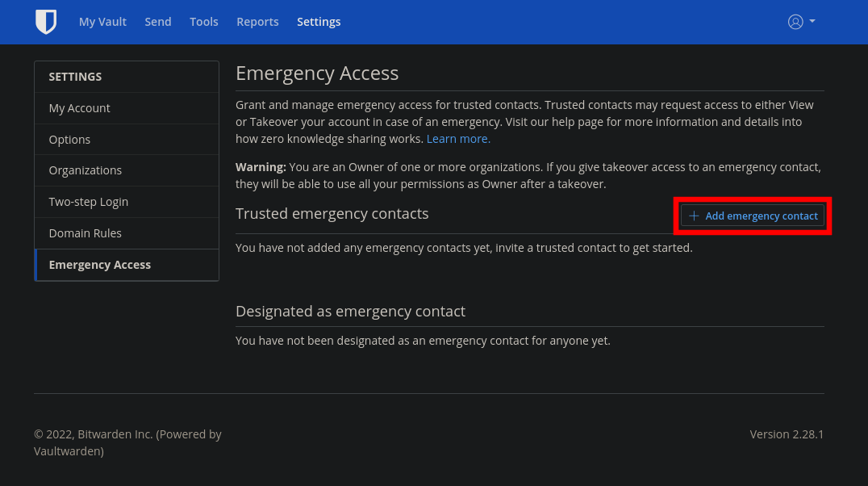Open Domain Rules settings
The width and height of the screenshot is (868, 486).
click(127, 233)
